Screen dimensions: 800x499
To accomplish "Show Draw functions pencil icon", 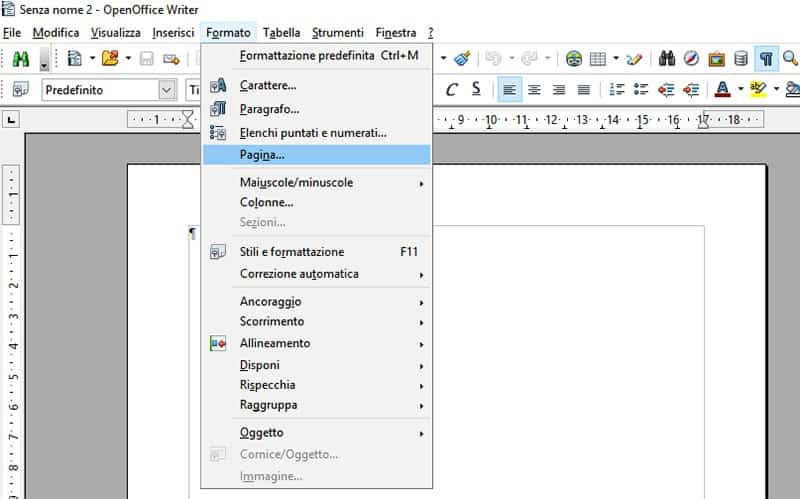I will tap(634, 59).
